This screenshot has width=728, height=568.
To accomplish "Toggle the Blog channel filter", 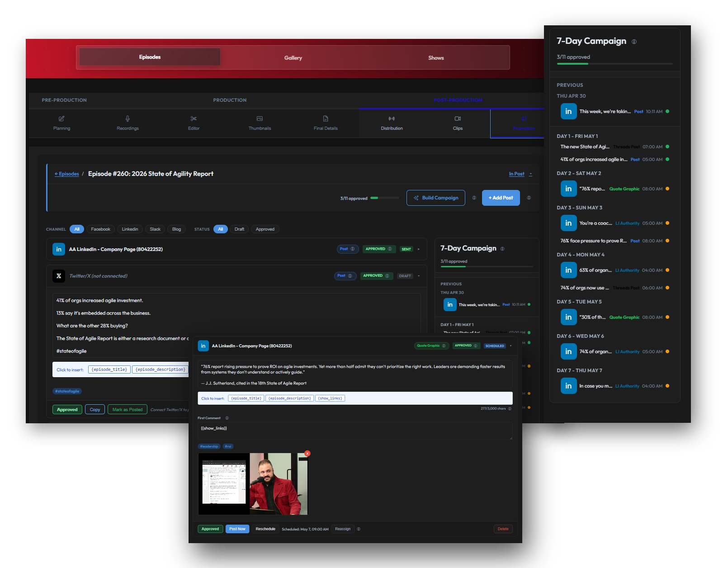I will coord(176,229).
